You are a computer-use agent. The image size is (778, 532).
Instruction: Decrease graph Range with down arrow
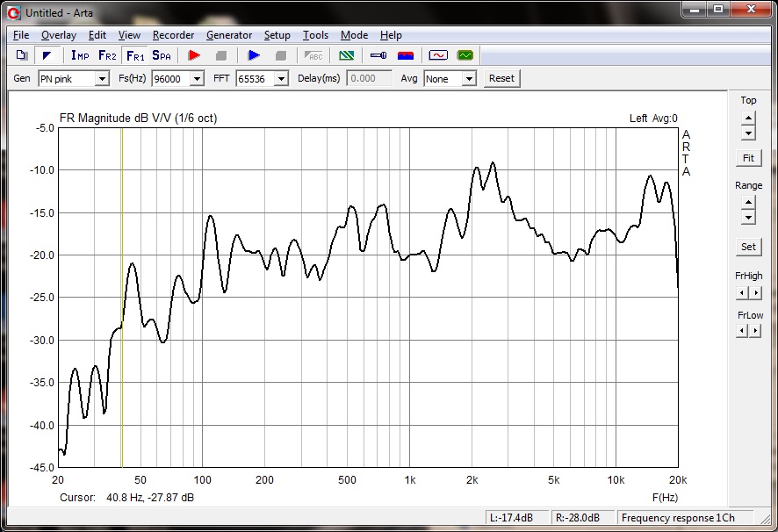point(748,218)
